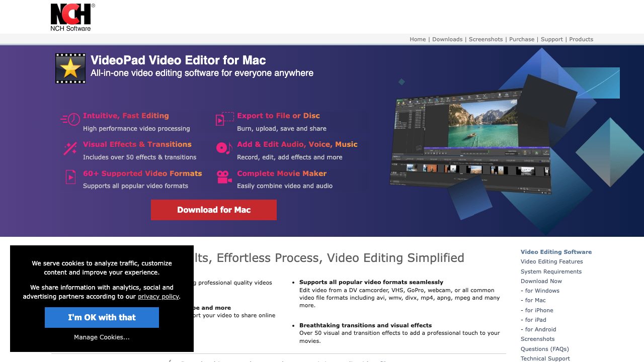
Task: Click the High performance video processing text
Action: [136, 129]
